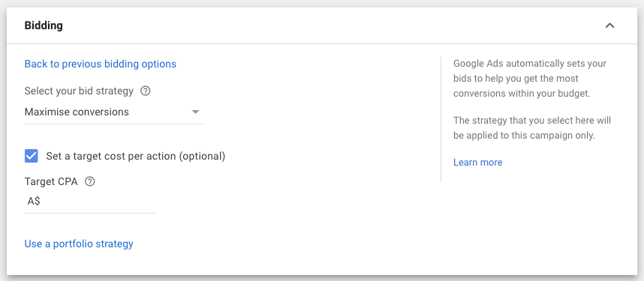Open help icon beside Select your bid strategy

pos(146,91)
